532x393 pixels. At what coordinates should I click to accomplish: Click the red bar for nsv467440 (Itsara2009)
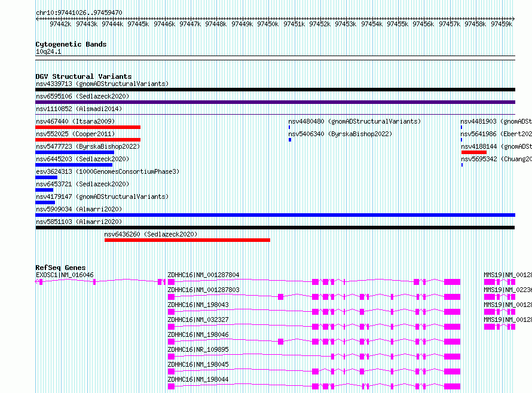pyautogui.click(x=88, y=127)
